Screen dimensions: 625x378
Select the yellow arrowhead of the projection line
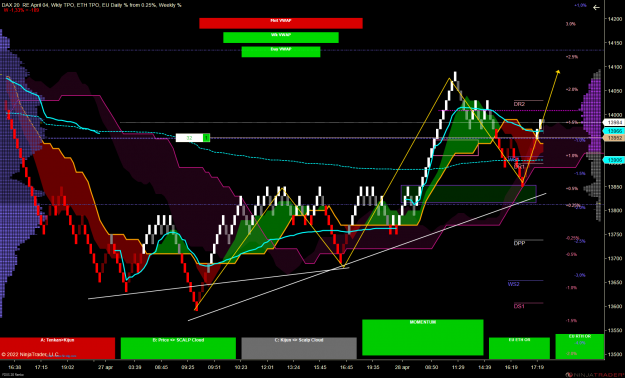click(558, 72)
